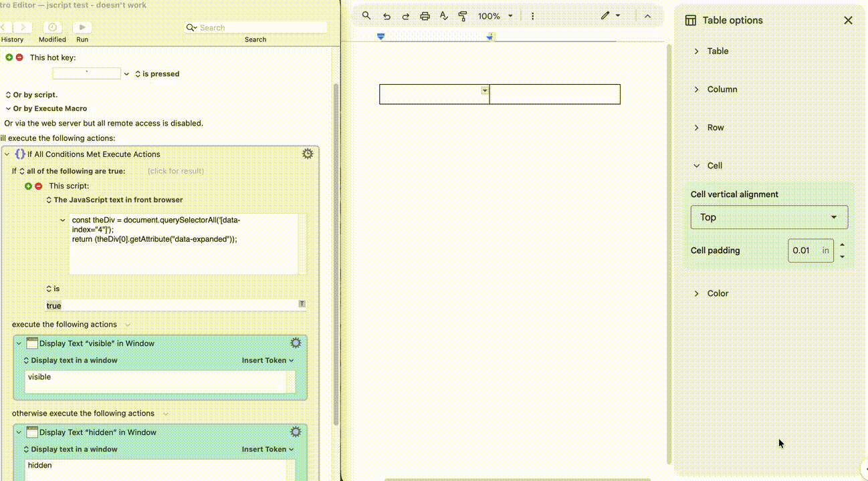Open the Cell vertical alignment Top dropdown
The width and height of the screenshot is (868, 481).
769,217
